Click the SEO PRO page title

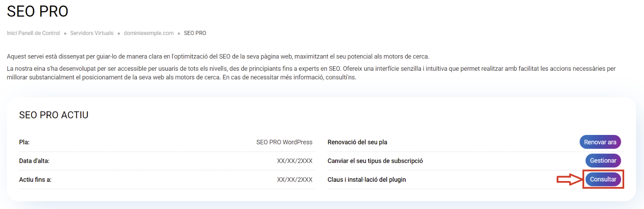38,12
